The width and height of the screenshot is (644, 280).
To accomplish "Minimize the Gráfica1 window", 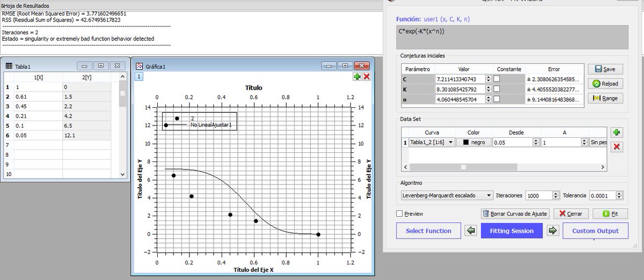I will tap(329, 65).
